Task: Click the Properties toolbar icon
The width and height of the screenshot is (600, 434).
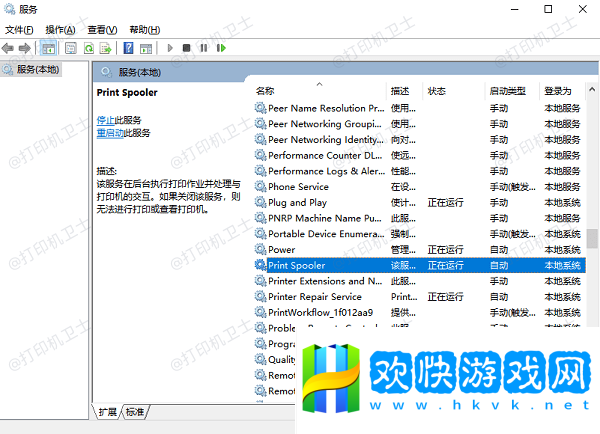Action: point(71,48)
